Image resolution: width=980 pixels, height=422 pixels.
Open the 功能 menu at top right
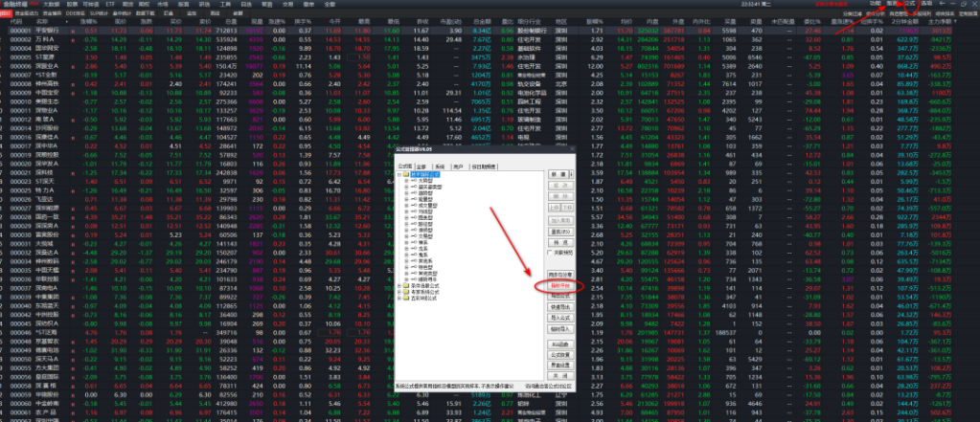[875, 3]
